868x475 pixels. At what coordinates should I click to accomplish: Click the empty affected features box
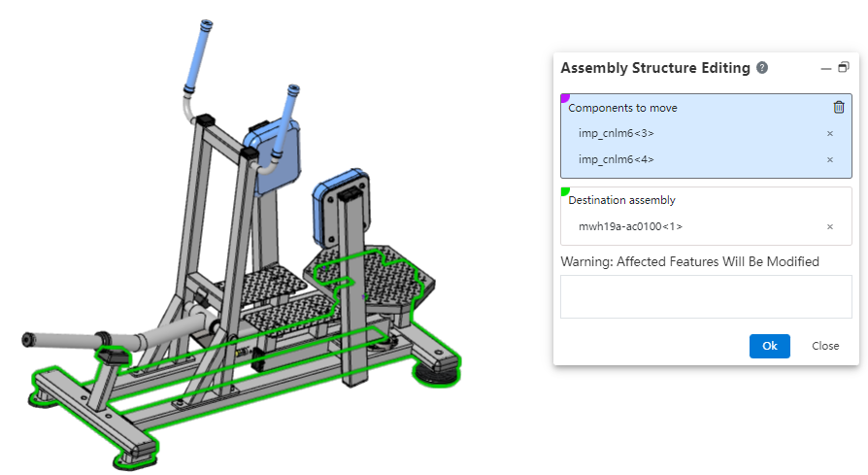(706, 296)
